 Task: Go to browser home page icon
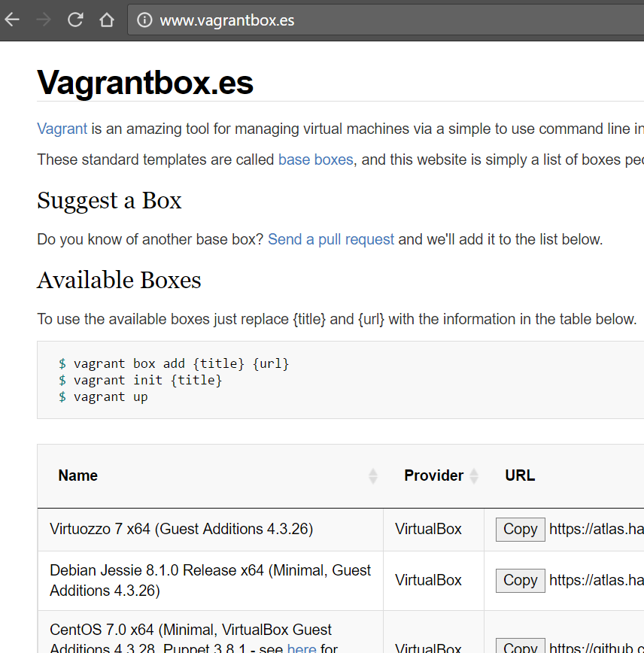click(x=107, y=20)
